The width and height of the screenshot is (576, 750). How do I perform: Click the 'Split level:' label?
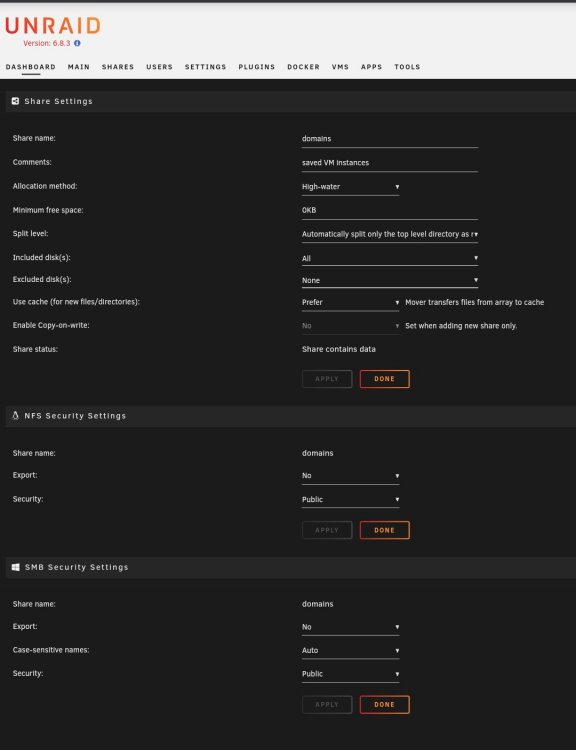[x=31, y=233]
